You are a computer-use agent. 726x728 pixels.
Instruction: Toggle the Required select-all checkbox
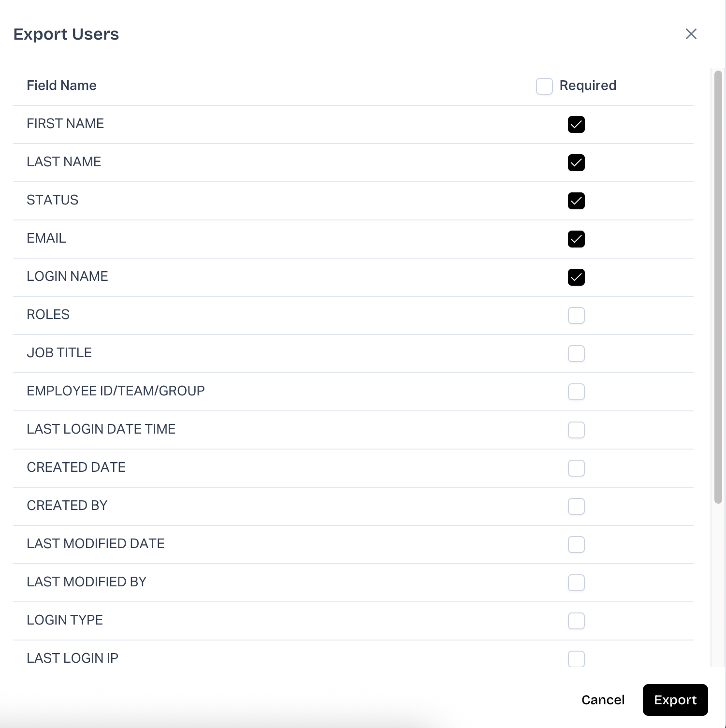(544, 86)
